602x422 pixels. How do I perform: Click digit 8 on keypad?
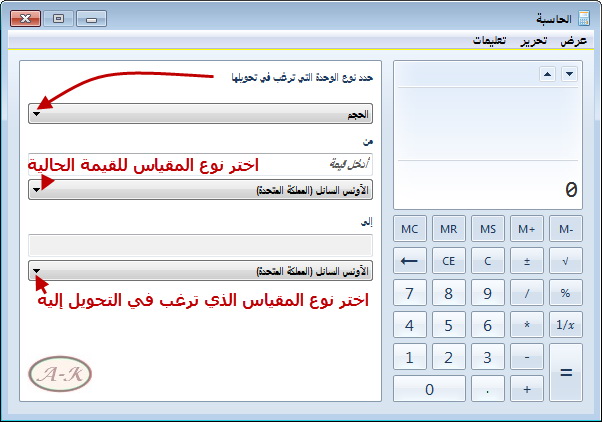(449, 293)
